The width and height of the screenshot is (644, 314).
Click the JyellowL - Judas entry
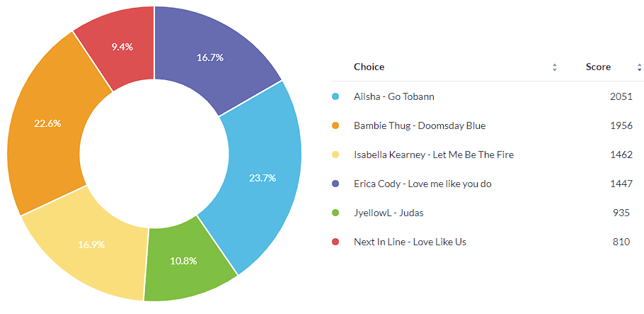pos(389,213)
